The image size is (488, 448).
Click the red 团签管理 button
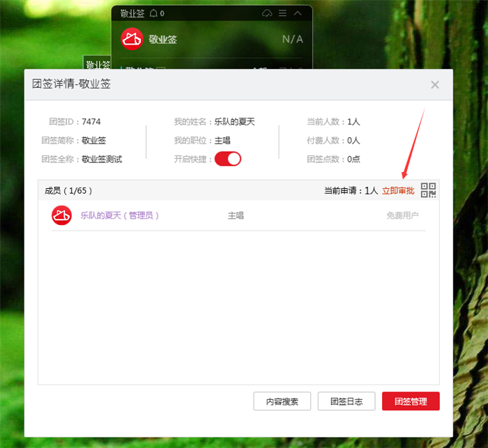pos(411,401)
